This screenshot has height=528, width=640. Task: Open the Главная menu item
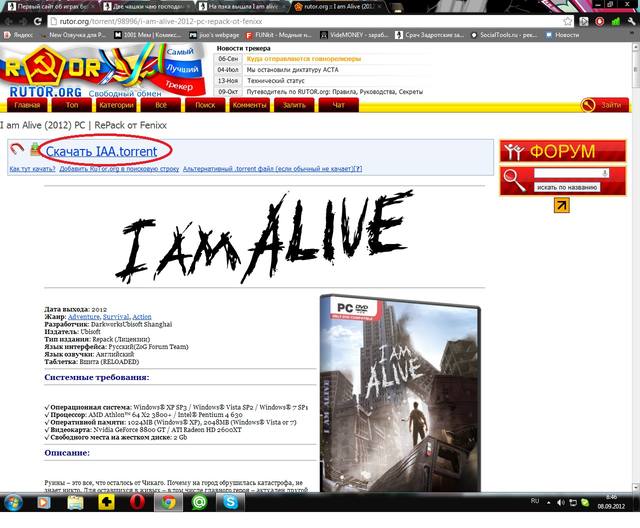pyautogui.click(x=27, y=104)
